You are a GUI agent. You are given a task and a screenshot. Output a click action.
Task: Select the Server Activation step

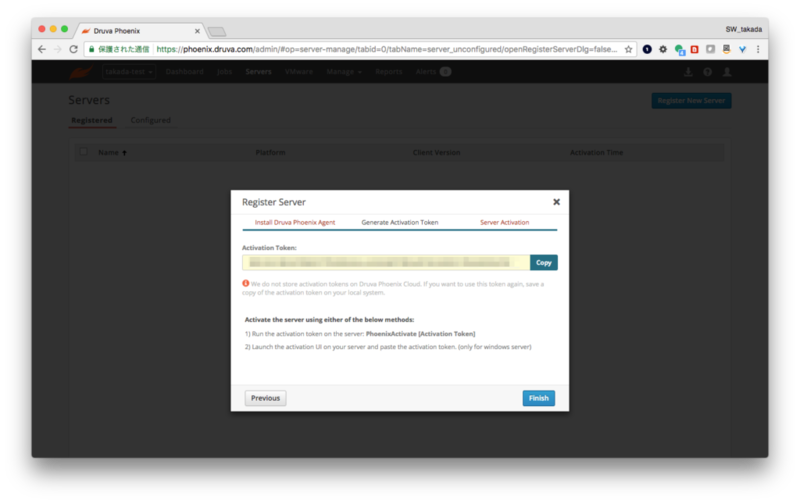point(504,222)
